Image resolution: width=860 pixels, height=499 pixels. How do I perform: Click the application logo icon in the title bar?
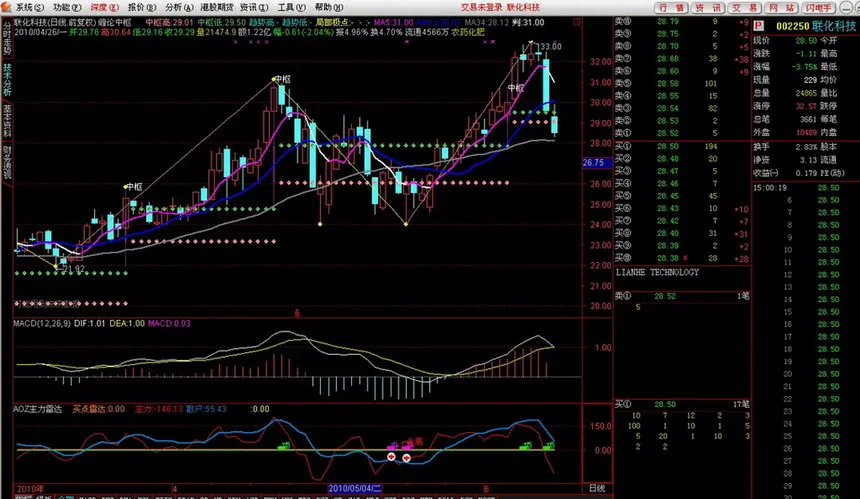point(6,7)
